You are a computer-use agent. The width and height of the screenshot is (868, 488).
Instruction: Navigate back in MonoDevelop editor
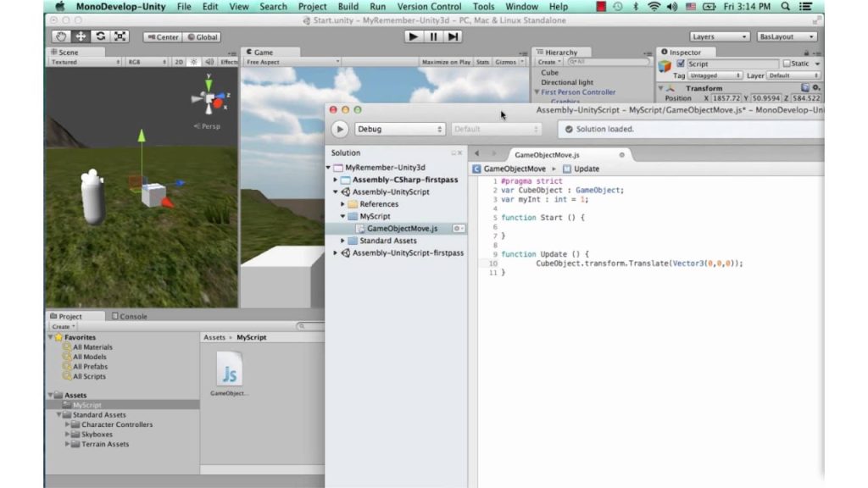pos(476,153)
